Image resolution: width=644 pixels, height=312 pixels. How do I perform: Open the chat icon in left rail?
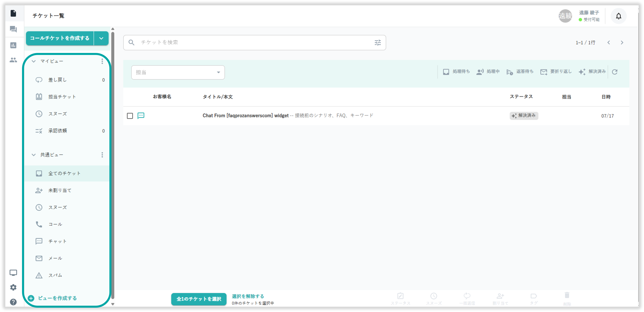point(13,29)
